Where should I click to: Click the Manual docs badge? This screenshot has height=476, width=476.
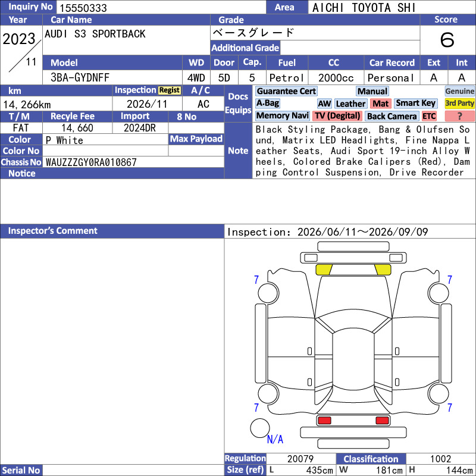372,91
